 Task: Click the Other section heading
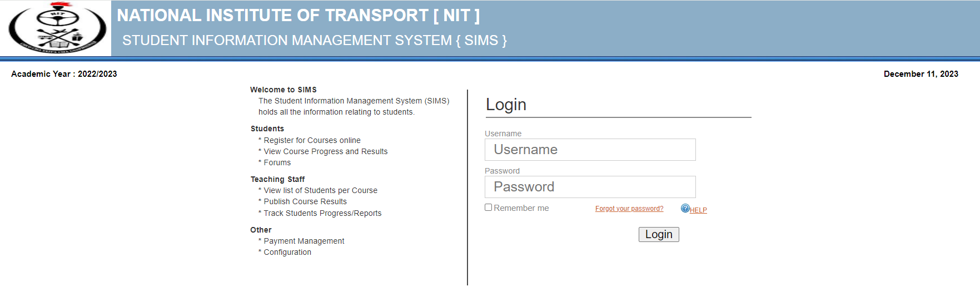coord(261,230)
